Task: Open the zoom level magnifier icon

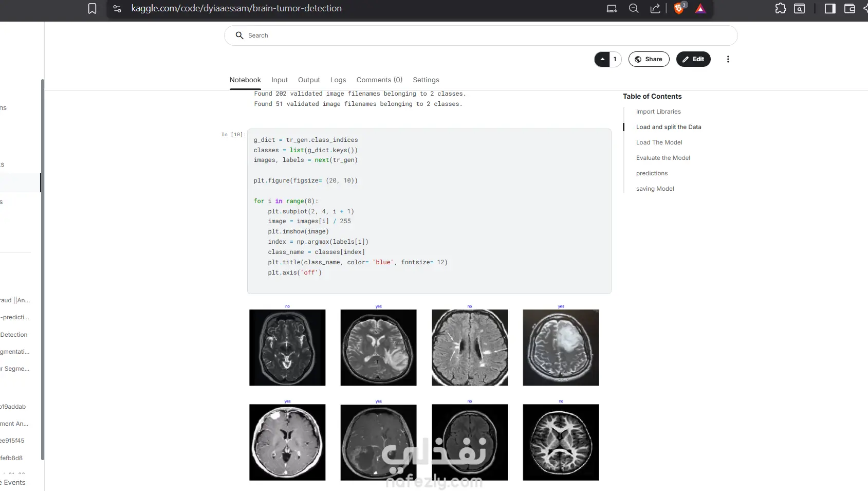Action: coord(634,9)
